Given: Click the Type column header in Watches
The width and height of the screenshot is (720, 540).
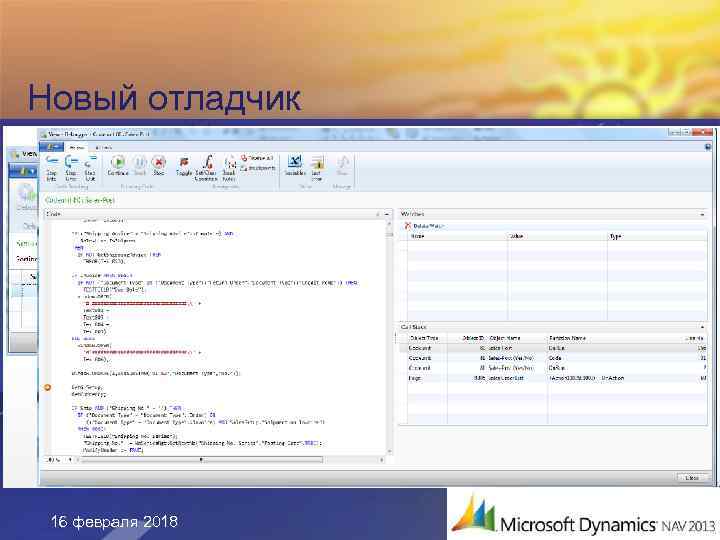Looking at the screenshot, I should pos(657,236).
